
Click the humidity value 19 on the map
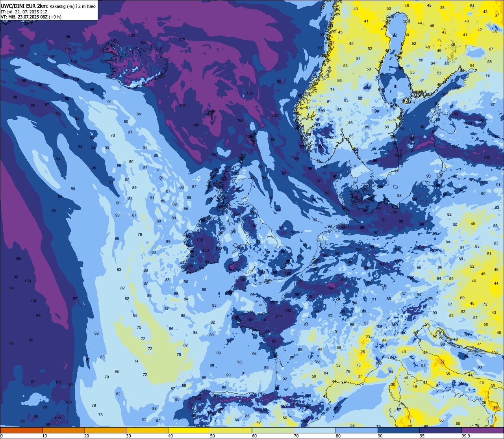point(495,408)
